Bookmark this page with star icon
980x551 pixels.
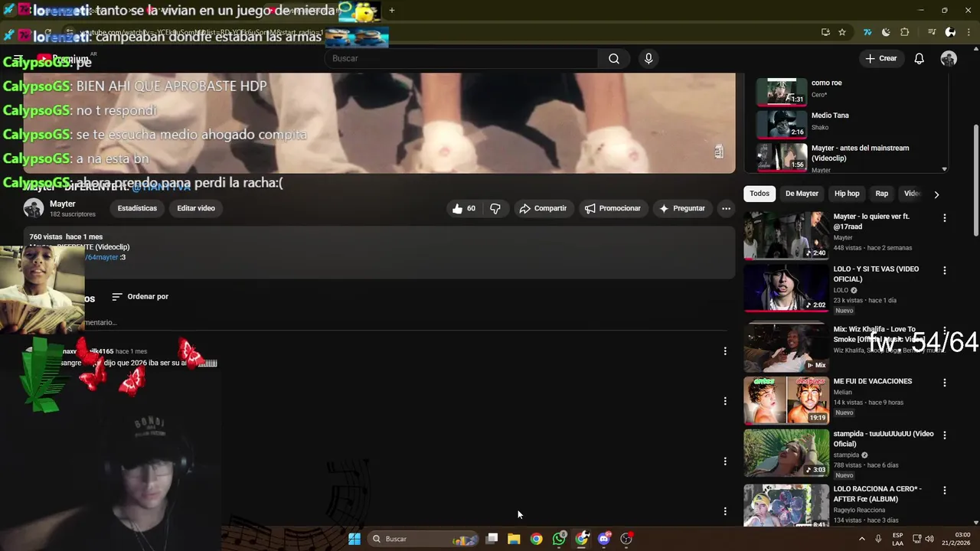click(842, 32)
